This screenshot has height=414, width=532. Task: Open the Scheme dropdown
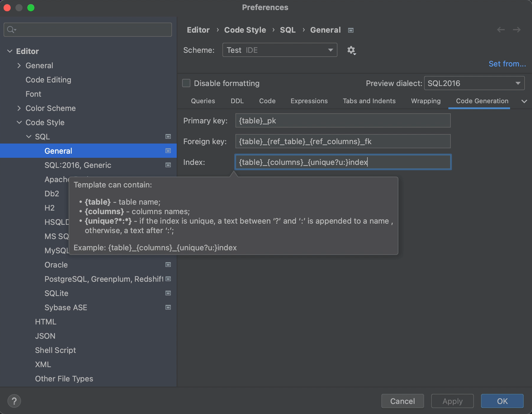(280, 50)
